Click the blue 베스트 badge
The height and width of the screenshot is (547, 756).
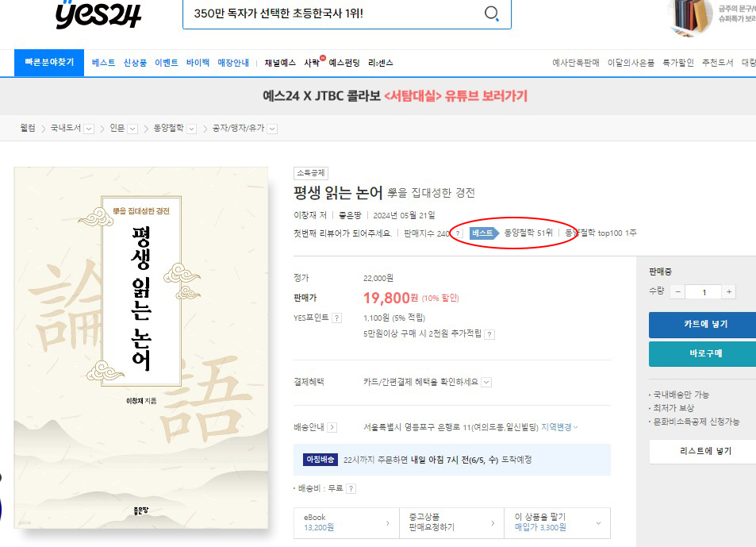click(x=484, y=233)
